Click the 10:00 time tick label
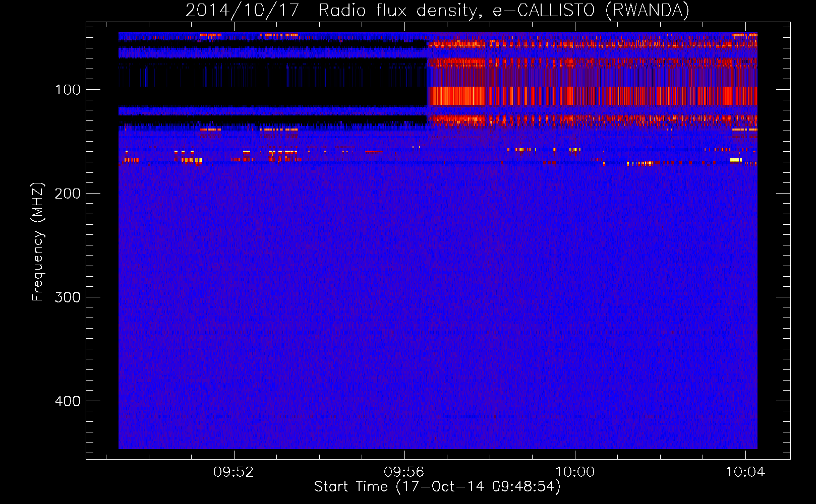Viewport: 816px width, 504px height. [x=575, y=472]
